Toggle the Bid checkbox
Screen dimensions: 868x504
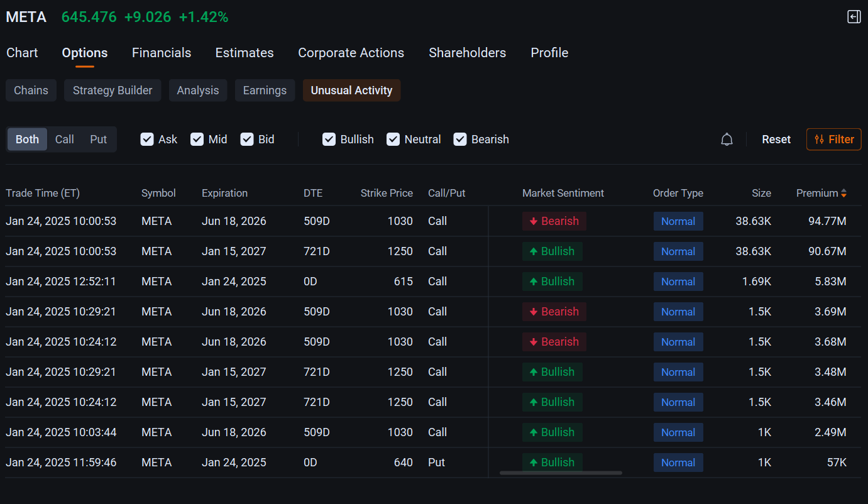click(247, 140)
